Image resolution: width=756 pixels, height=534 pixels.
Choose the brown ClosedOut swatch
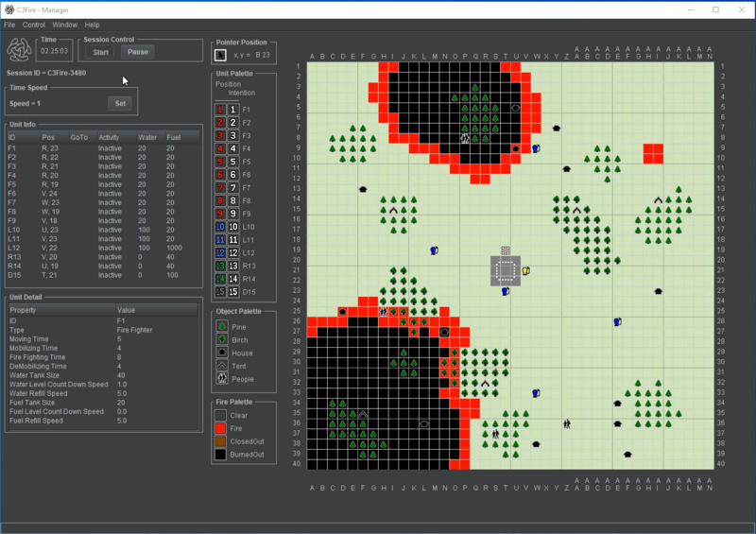coord(220,441)
